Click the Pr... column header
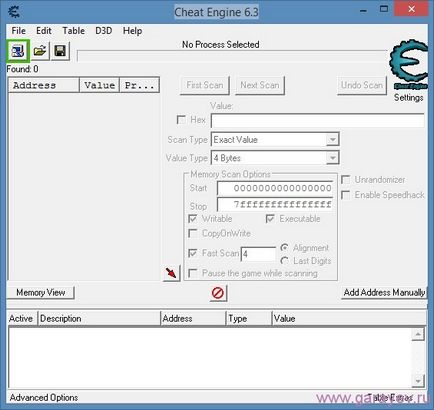The height and width of the screenshot is (410, 434). coord(139,85)
